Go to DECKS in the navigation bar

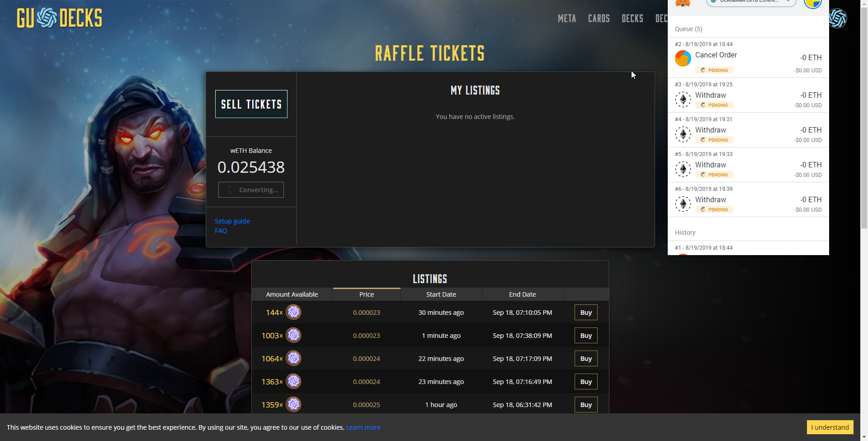(x=632, y=19)
